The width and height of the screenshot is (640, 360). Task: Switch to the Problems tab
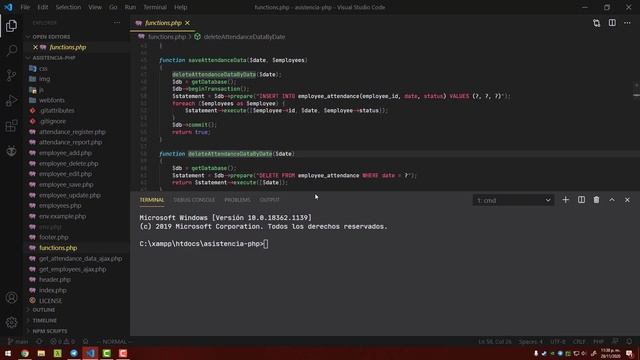(237, 200)
